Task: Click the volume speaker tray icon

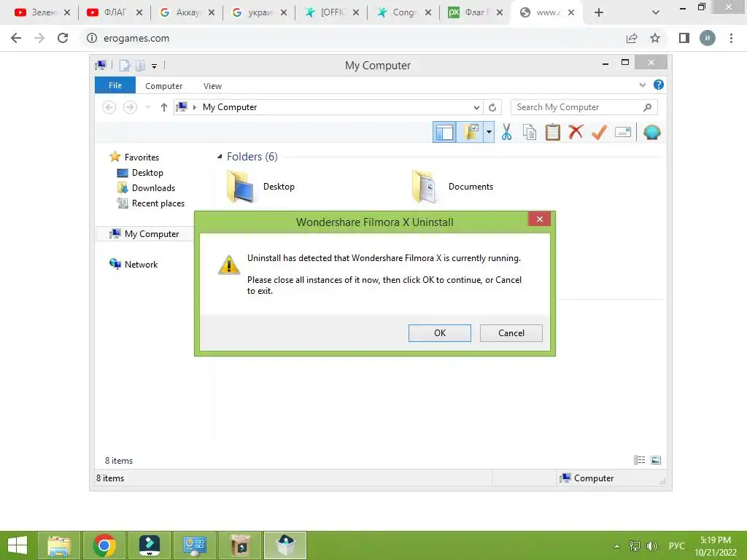Action: 651,545
